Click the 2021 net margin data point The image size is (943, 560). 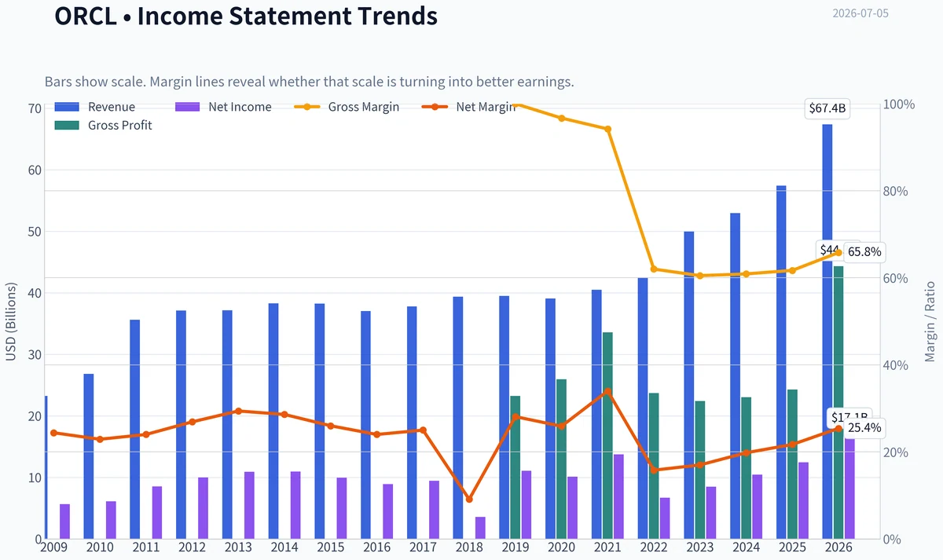[607, 391]
